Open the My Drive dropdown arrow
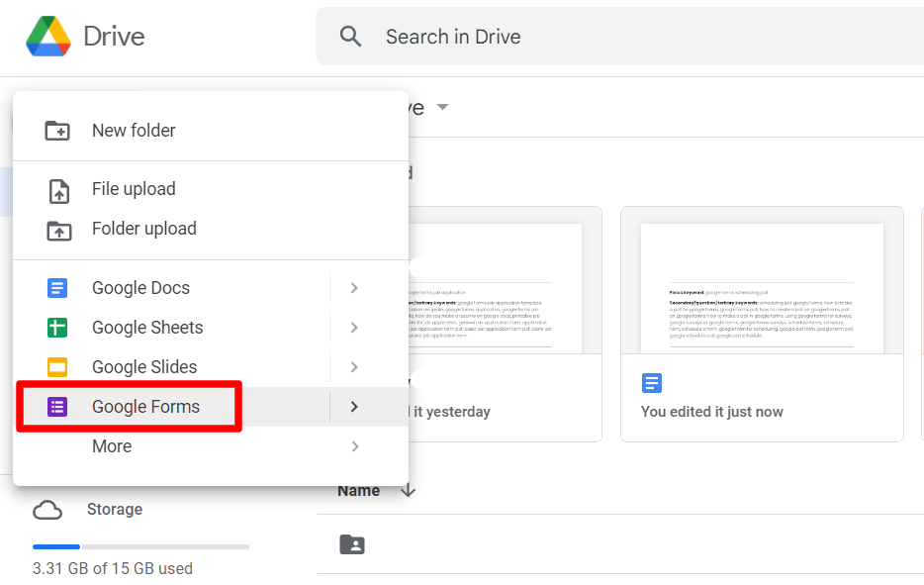The width and height of the screenshot is (924, 585). (x=442, y=107)
